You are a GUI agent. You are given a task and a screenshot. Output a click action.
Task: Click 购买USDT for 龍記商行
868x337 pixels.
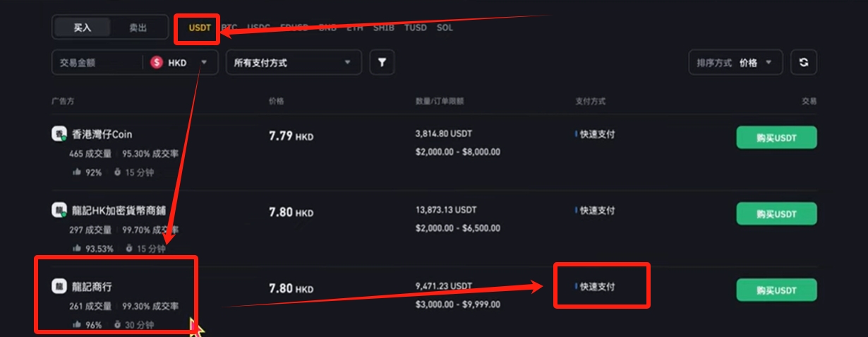click(776, 290)
